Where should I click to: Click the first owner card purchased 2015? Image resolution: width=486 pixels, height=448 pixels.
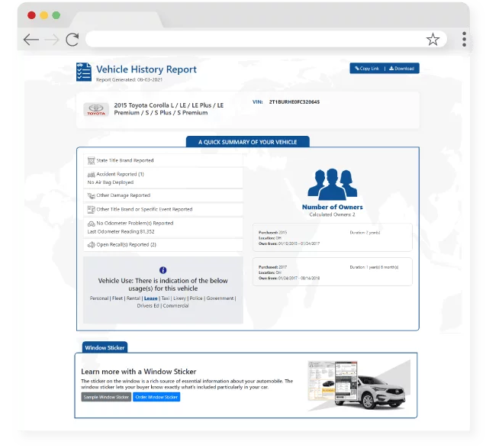coord(333,237)
